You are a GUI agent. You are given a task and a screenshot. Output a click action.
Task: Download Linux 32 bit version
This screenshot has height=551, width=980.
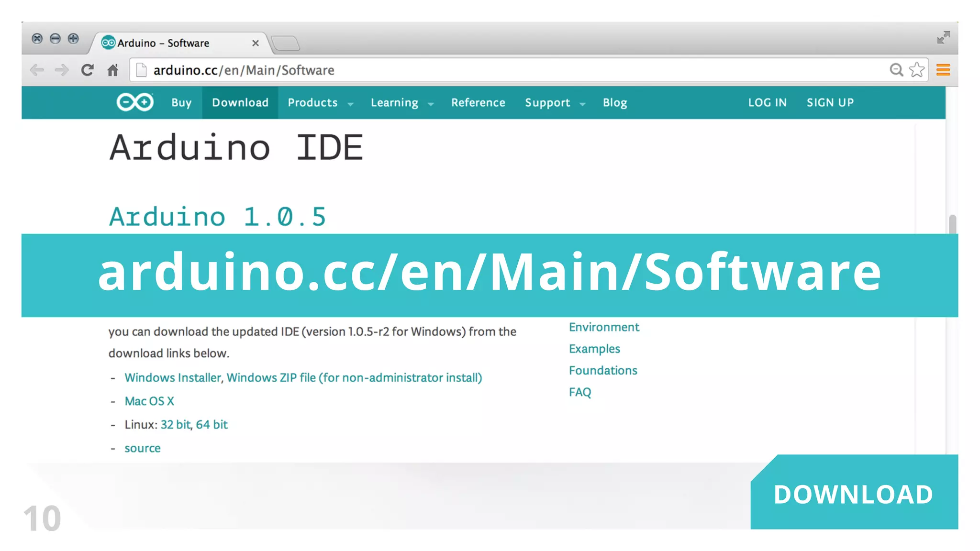(x=175, y=424)
